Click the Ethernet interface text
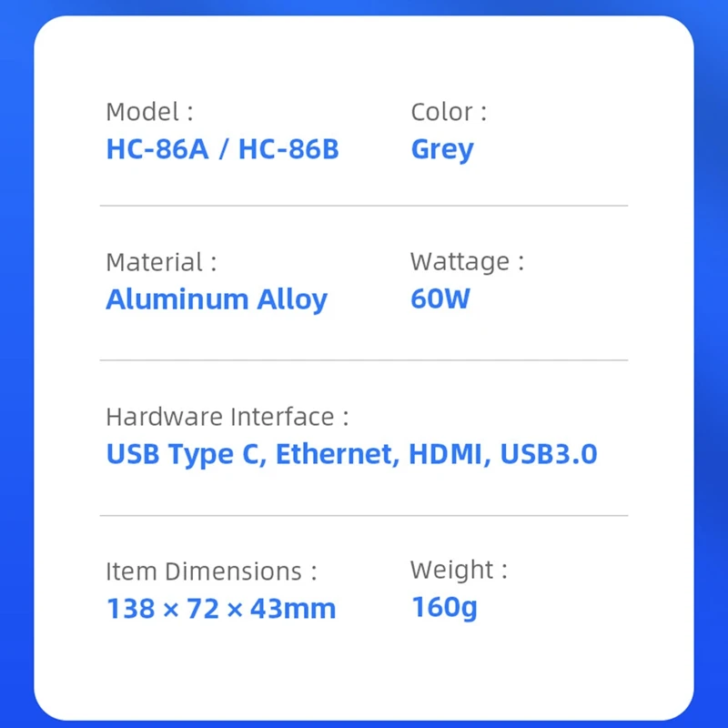The height and width of the screenshot is (728, 728). coord(337,454)
